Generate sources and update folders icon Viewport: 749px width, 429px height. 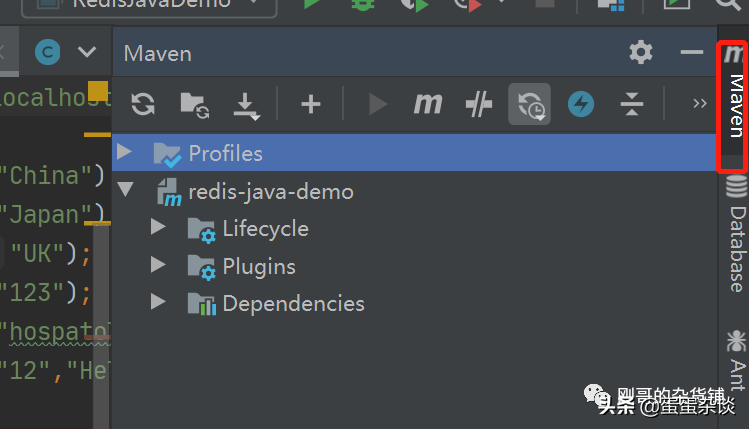(x=194, y=105)
